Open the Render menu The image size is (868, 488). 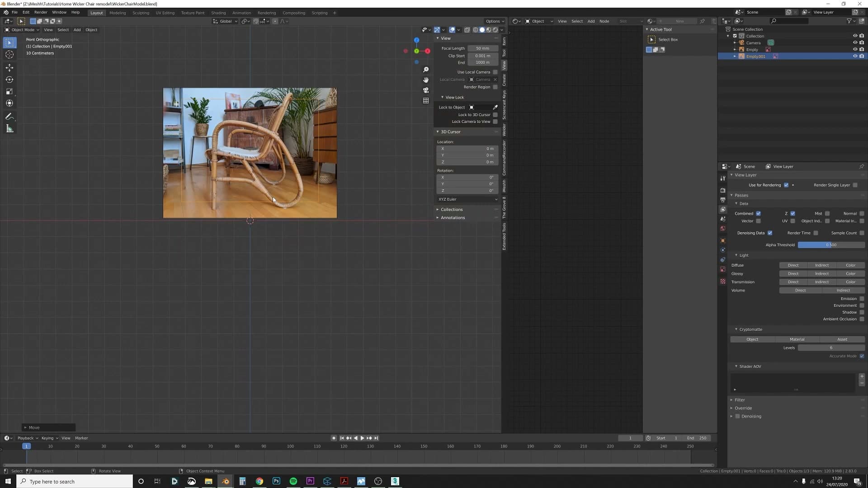point(41,13)
